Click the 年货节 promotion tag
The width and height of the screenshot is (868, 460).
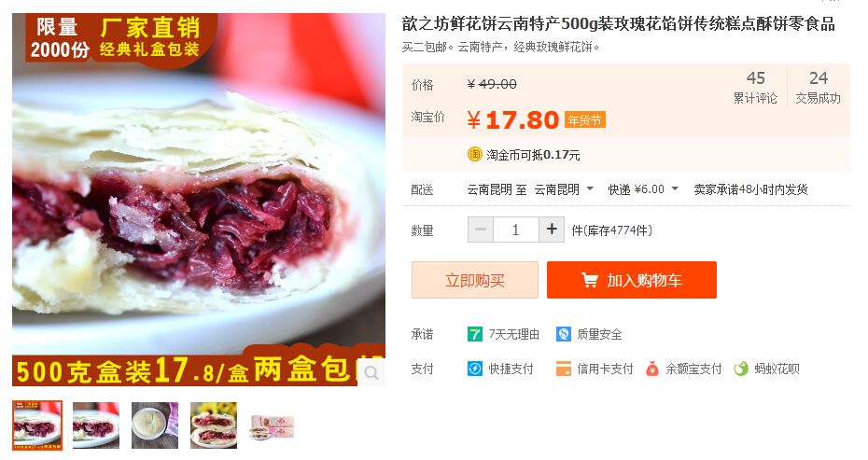click(x=584, y=120)
